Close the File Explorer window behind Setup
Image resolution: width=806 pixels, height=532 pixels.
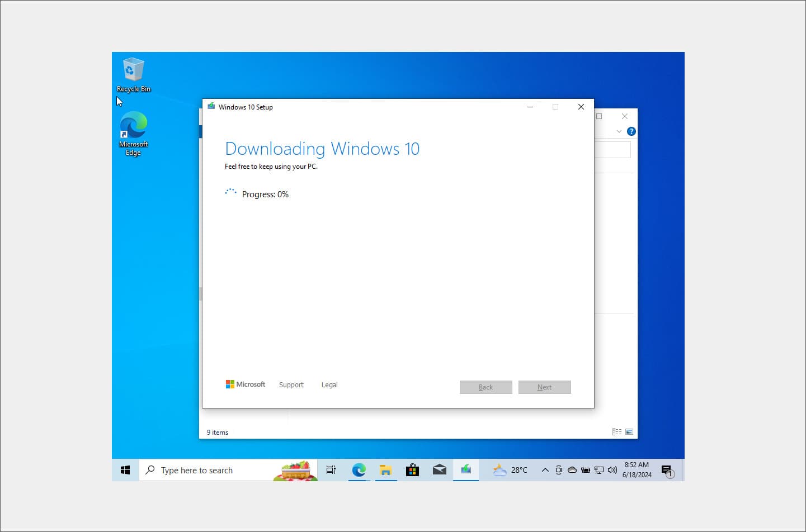pos(624,116)
